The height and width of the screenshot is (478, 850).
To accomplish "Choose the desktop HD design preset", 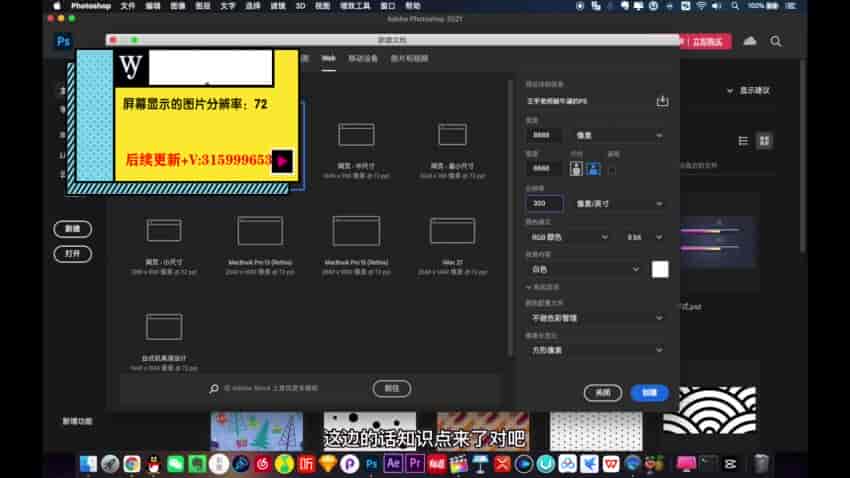I will coord(164,341).
